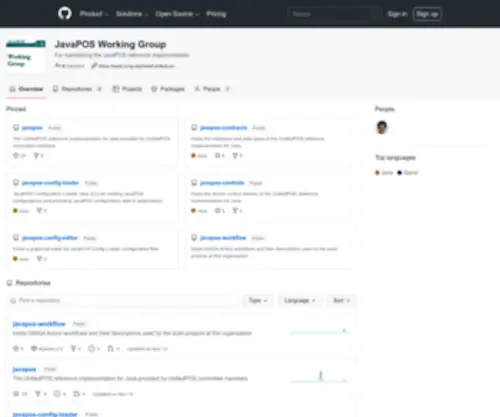
Task: Open pinned javapos repository
Action: 32,128
